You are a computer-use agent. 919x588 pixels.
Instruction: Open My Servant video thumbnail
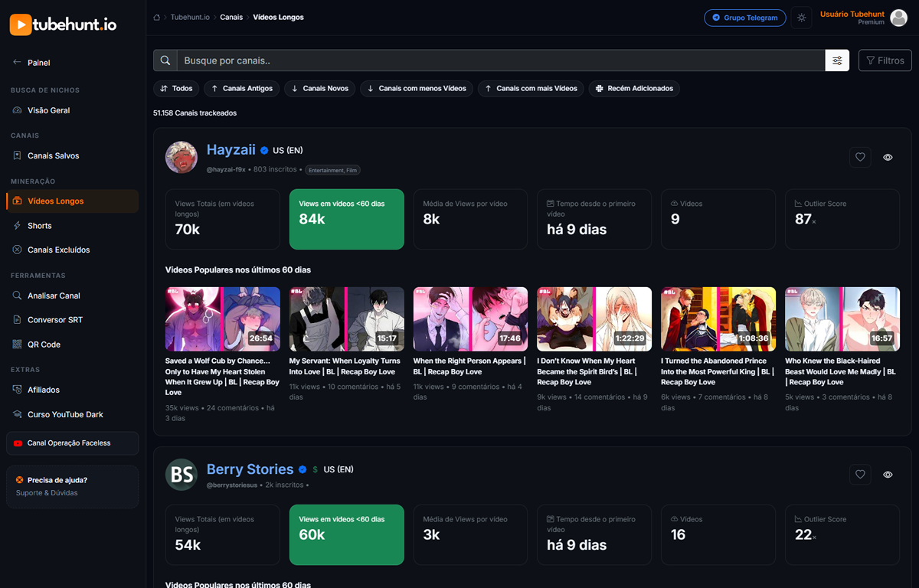(x=347, y=319)
